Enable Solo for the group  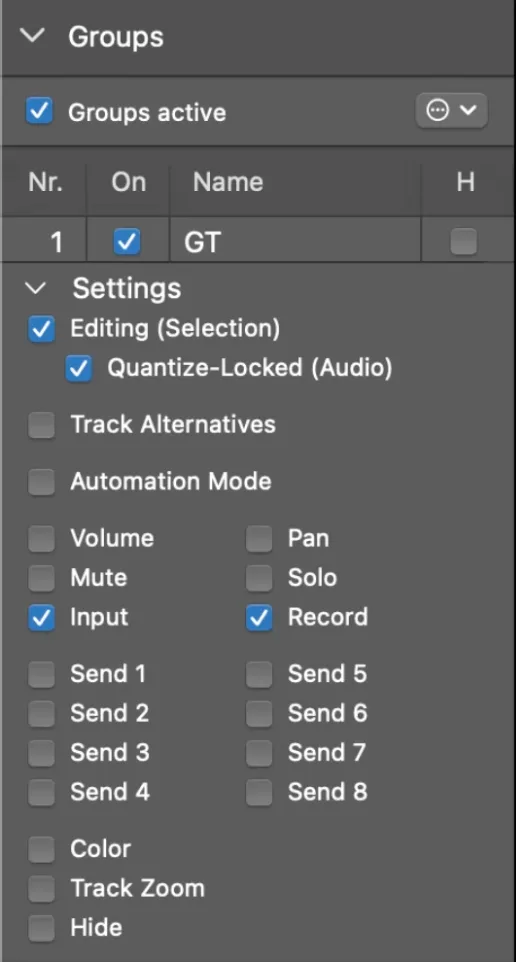[259, 578]
